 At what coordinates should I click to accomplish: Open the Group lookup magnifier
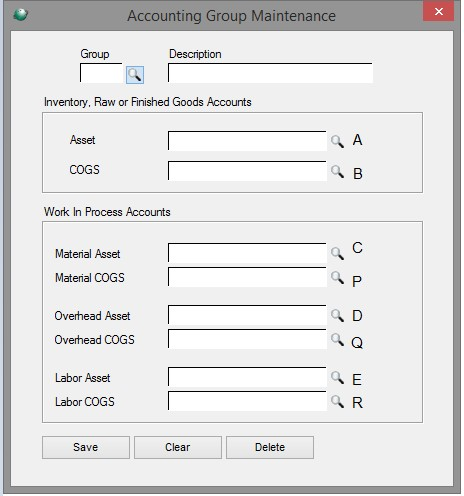[135, 75]
